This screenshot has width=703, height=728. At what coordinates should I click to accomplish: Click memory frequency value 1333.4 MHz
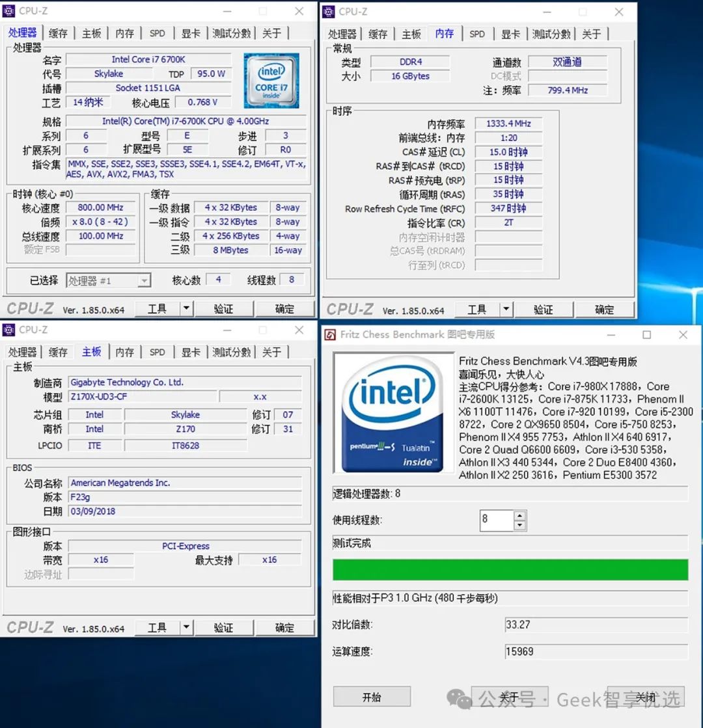[x=509, y=124]
